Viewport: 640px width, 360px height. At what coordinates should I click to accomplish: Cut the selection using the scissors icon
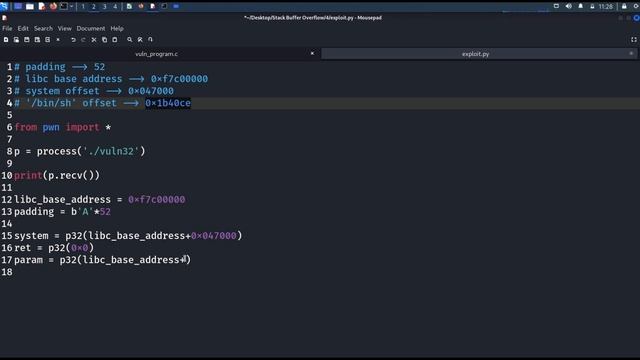94,40
